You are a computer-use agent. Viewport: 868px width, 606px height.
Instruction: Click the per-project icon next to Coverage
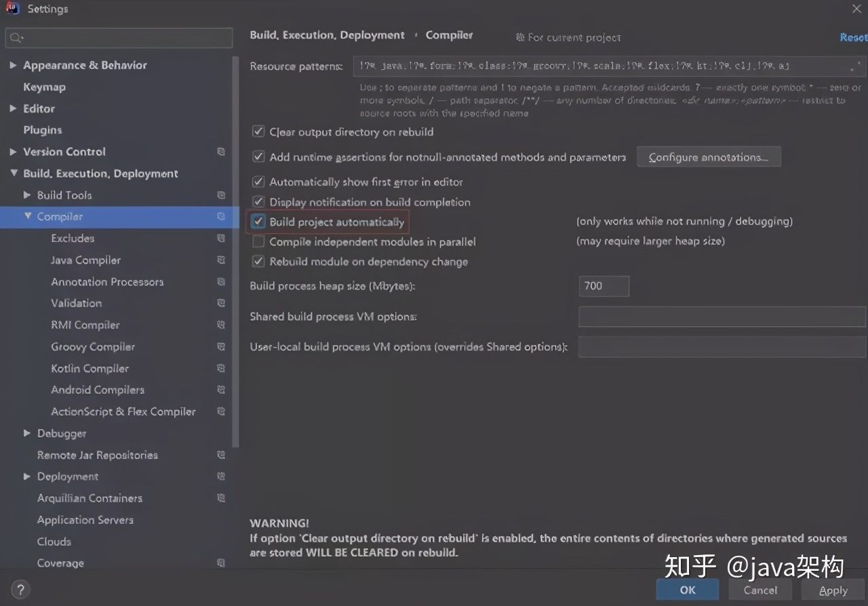(220, 563)
